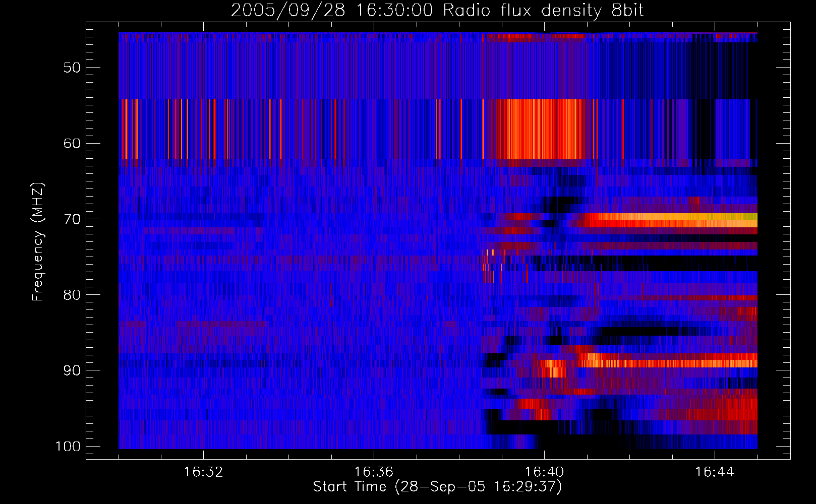Viewport: 816px width, 504px height.
Task: Click the 16:44 time tick label
Action: pos(715,472)
